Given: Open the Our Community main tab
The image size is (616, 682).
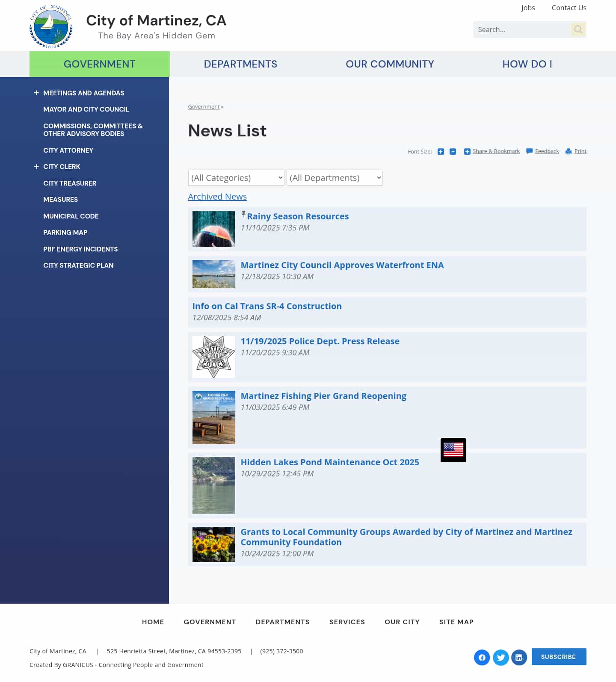Looking at the screenshot, I should 390,64.
